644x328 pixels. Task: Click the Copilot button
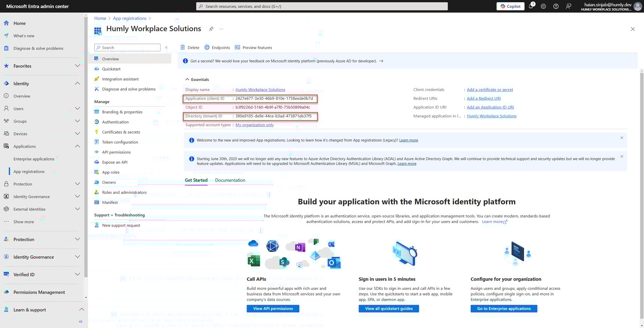click(510, 6)
